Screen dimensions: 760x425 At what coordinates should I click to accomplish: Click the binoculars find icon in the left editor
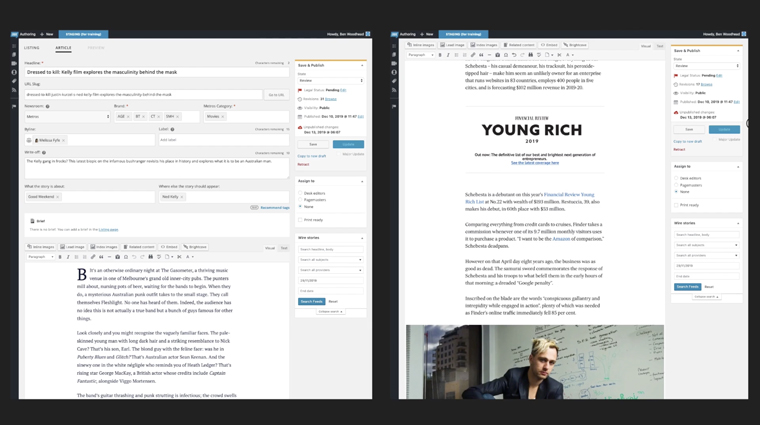151,257
